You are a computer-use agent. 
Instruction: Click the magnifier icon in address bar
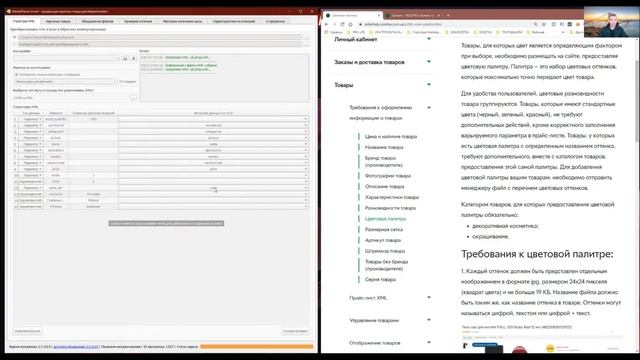point(536,24)
